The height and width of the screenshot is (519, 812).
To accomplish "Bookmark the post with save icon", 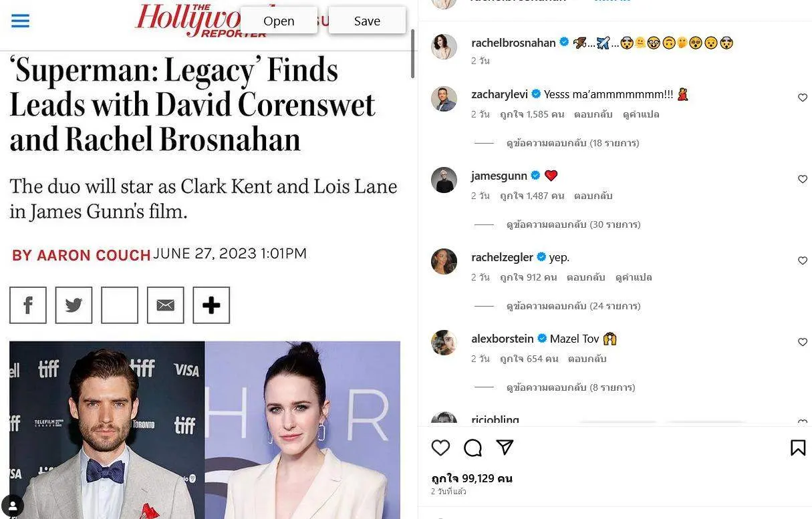I will click(x=797, y=448).
